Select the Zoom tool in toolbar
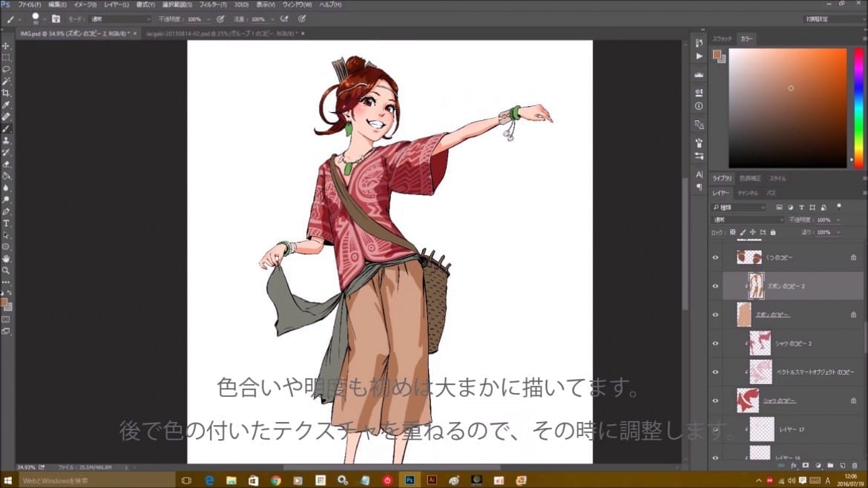The width and height of the screenshot is (868, 488). (x=6, y=270)
